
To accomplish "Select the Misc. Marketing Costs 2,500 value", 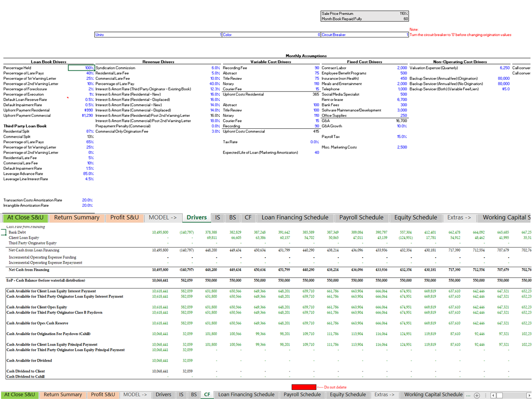I will 402,147.
